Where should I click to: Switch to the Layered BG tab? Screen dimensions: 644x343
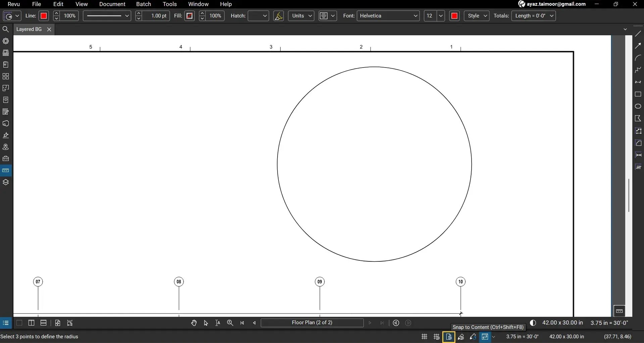click(x=29, y=29)
